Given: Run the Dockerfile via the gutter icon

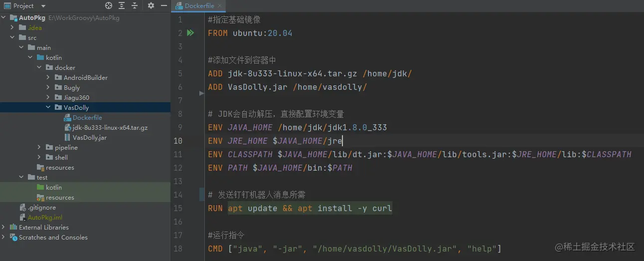Looking at the screenshot, I should click(x=190, y=33).
